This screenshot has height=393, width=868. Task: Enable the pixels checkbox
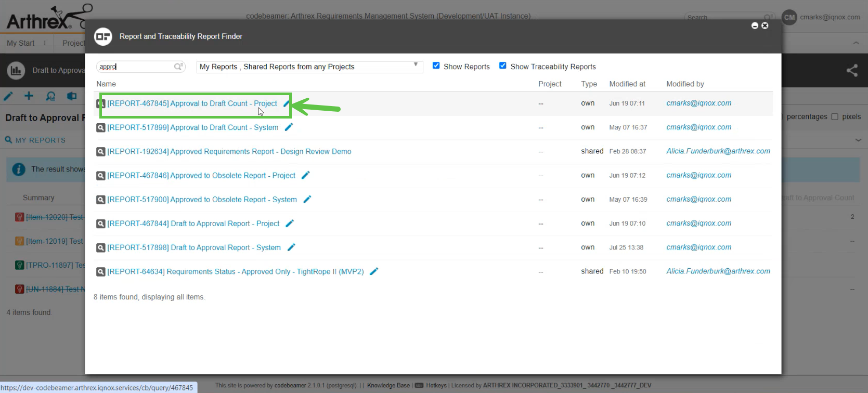pyautogui.click(x=835, y=116)
